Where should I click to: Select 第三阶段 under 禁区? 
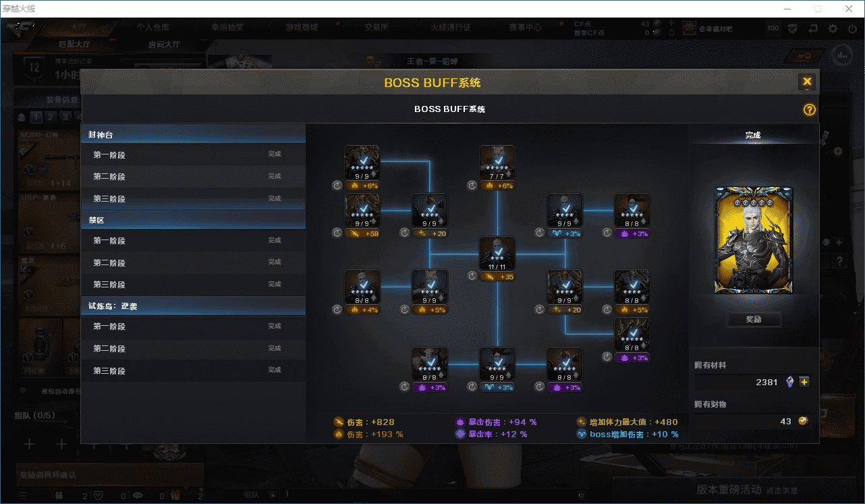[194, 285]
